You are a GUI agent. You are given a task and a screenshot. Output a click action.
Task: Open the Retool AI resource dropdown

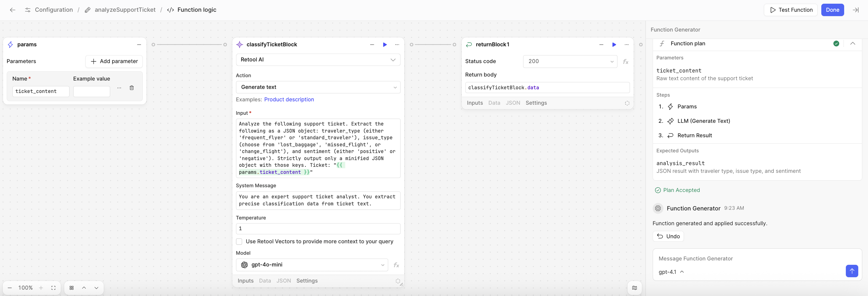click(x=318, y=60)
